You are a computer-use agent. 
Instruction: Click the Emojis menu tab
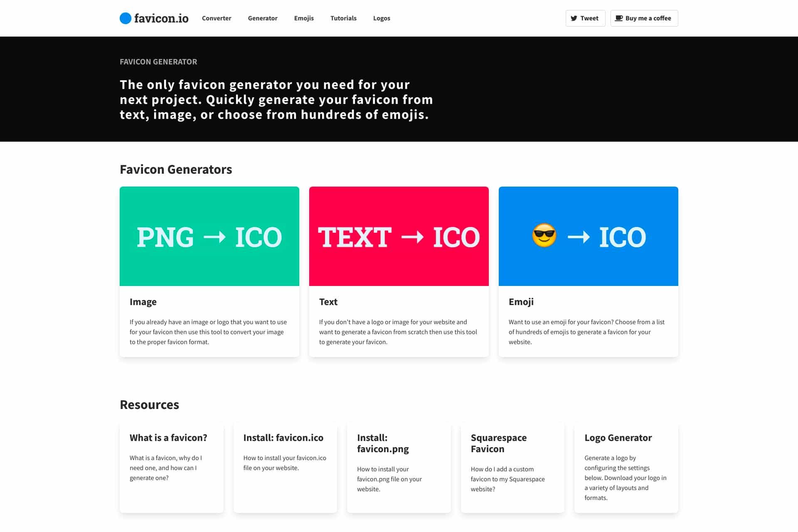(303, 18)
